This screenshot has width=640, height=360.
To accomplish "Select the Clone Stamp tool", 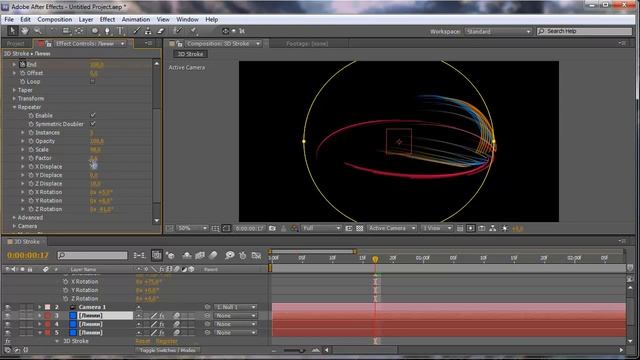I will click(x=148, y=31).
